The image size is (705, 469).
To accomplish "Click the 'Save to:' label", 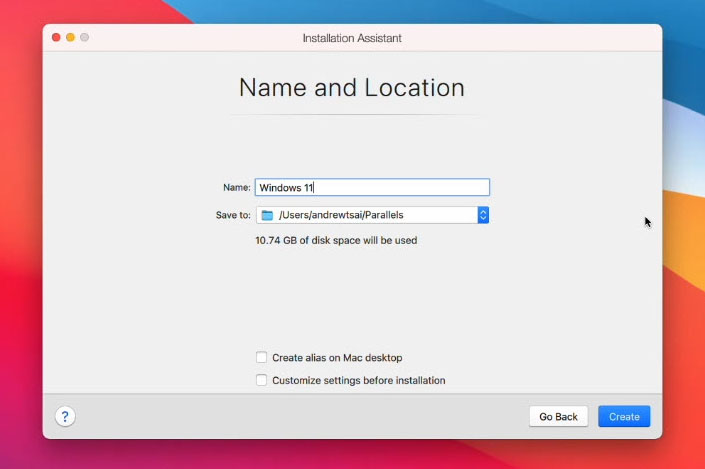I will pos(233,215).
